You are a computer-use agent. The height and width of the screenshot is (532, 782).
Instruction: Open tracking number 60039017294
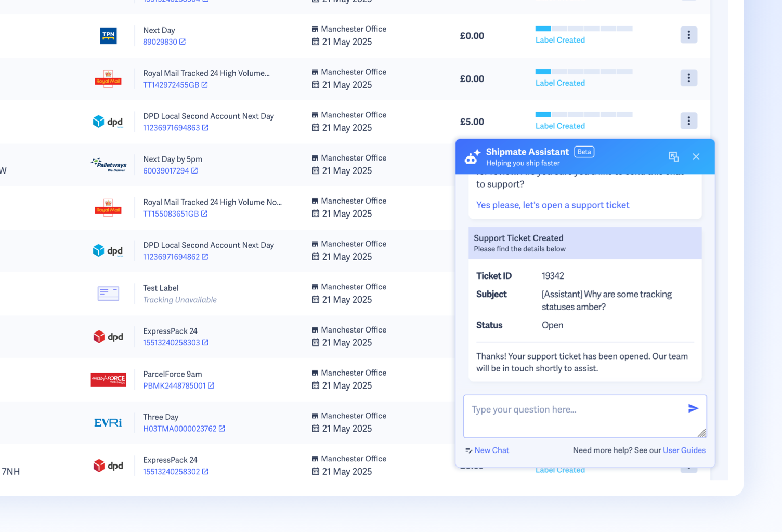[x=166, y=170]
